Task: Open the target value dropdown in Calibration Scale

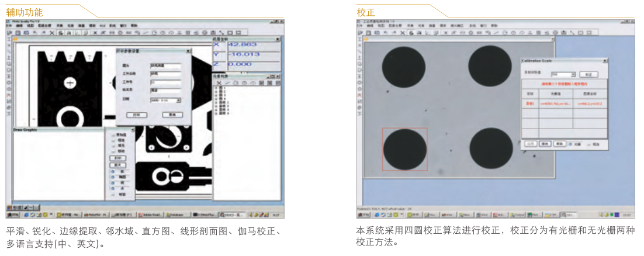Action: coord(573,75)
